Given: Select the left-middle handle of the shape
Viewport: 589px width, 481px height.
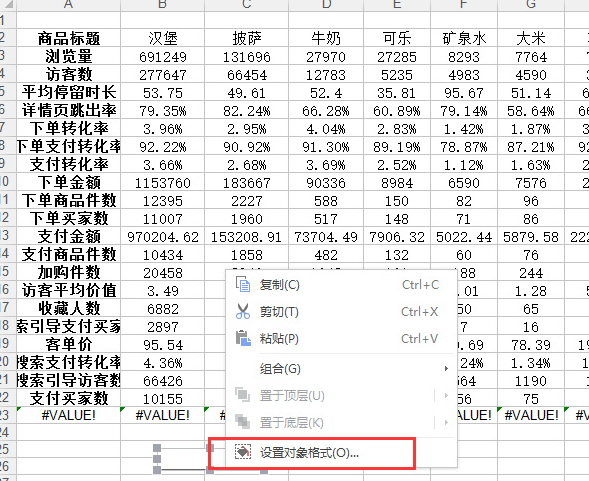Looking at the screenshot, I should click(x=157, y=459).
